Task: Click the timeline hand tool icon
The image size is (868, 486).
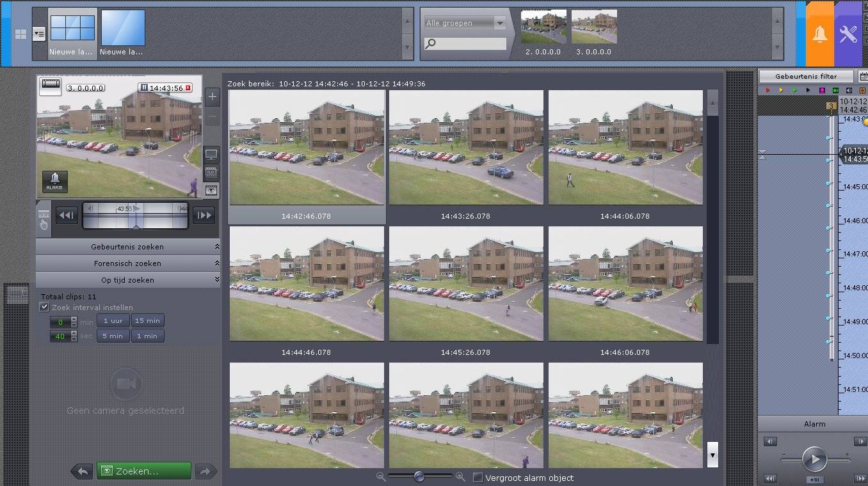Action: click(x=44, y=219)
